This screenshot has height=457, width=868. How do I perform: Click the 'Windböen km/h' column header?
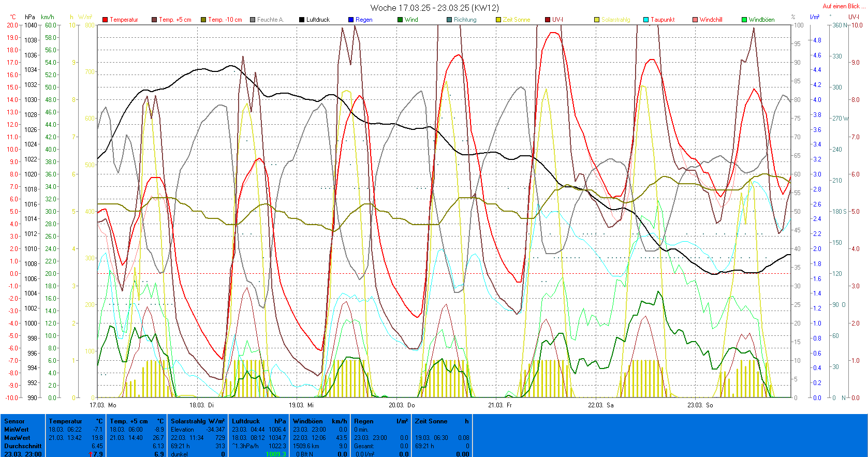[320, 421]
